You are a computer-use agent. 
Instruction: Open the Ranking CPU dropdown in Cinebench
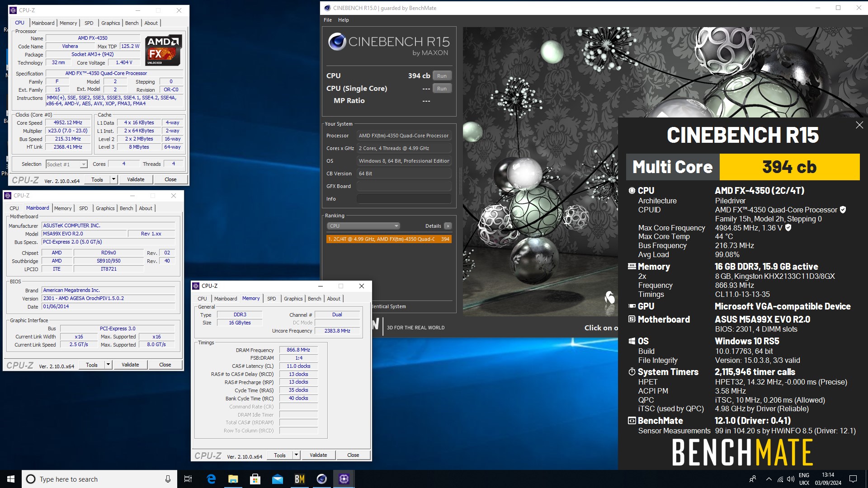point(363,226)
